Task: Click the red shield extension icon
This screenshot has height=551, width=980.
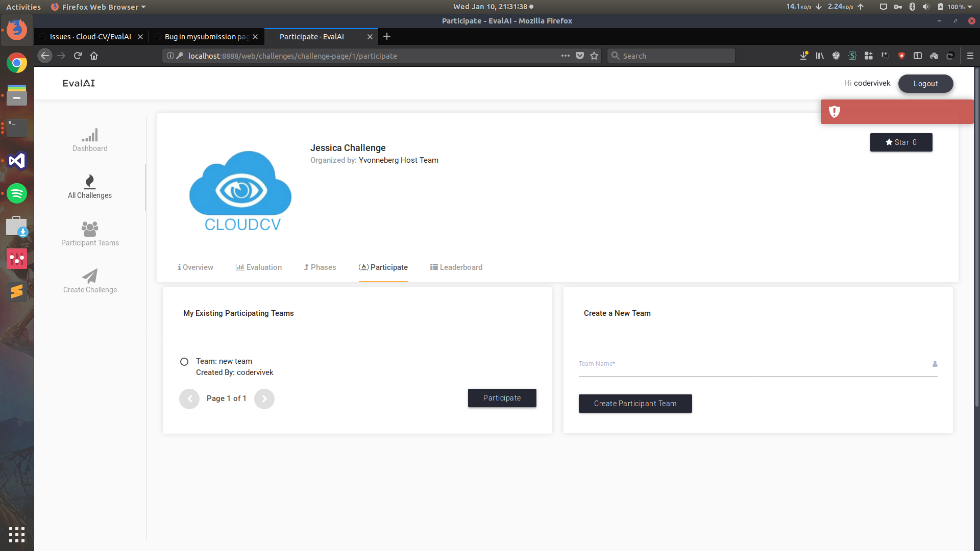Action: coord(901,56)
